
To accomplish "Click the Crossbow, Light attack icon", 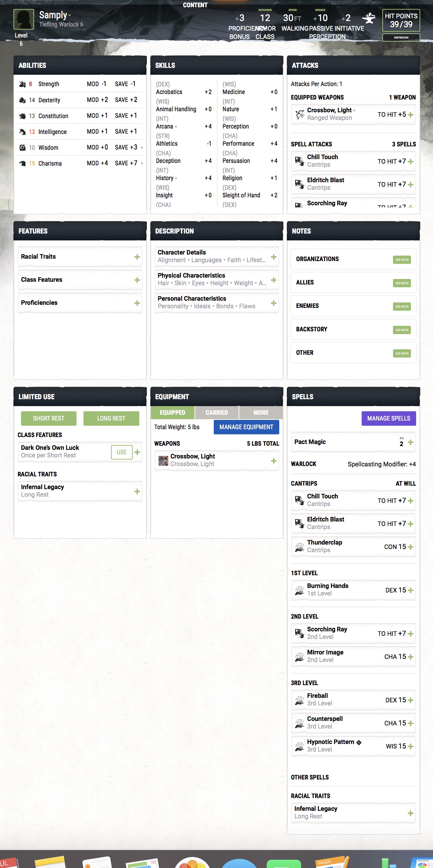I will pos(300,114).
